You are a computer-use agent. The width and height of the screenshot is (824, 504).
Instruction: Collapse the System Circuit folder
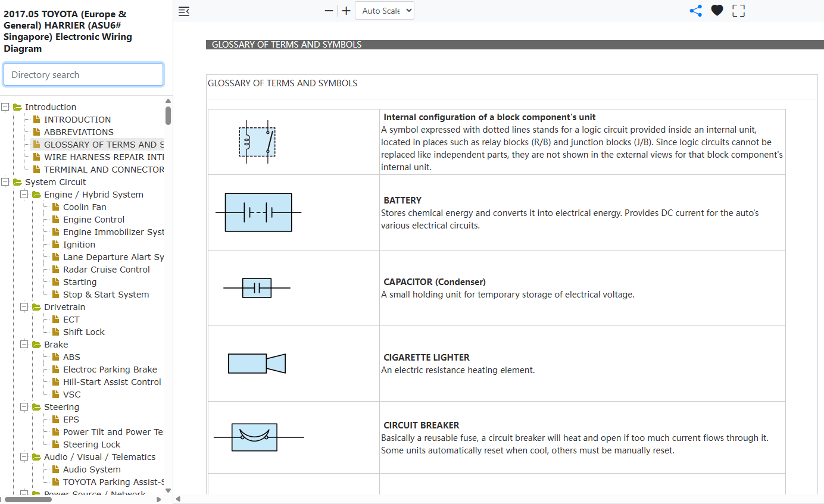pos(6,182)
